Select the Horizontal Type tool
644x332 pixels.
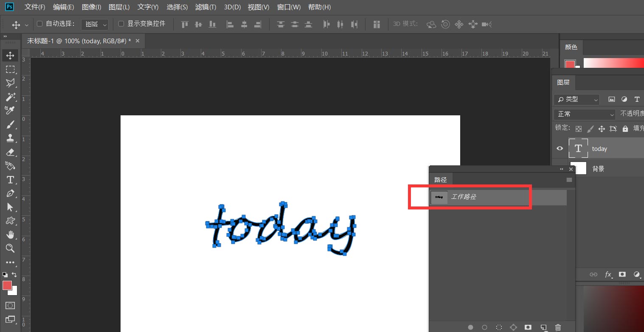(10, 180)
